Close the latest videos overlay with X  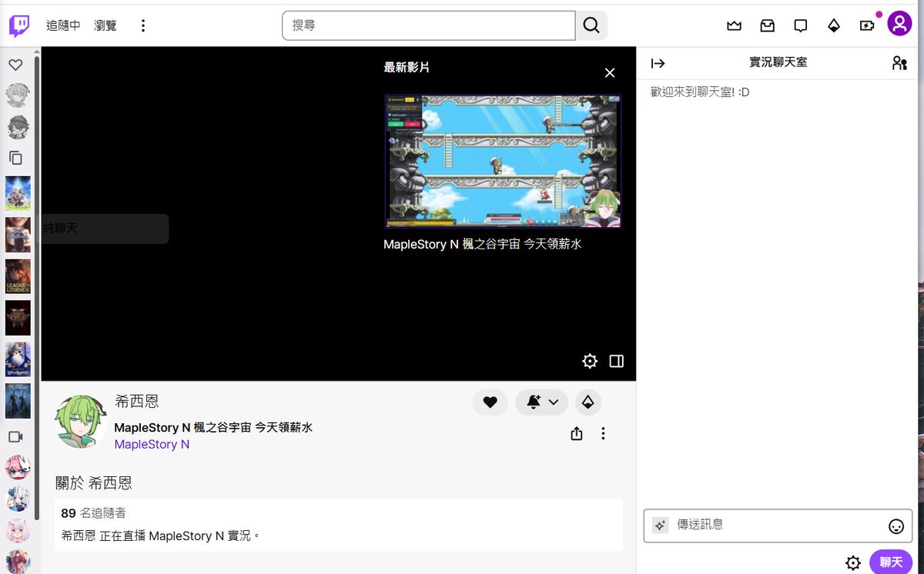tap(610, 72)
